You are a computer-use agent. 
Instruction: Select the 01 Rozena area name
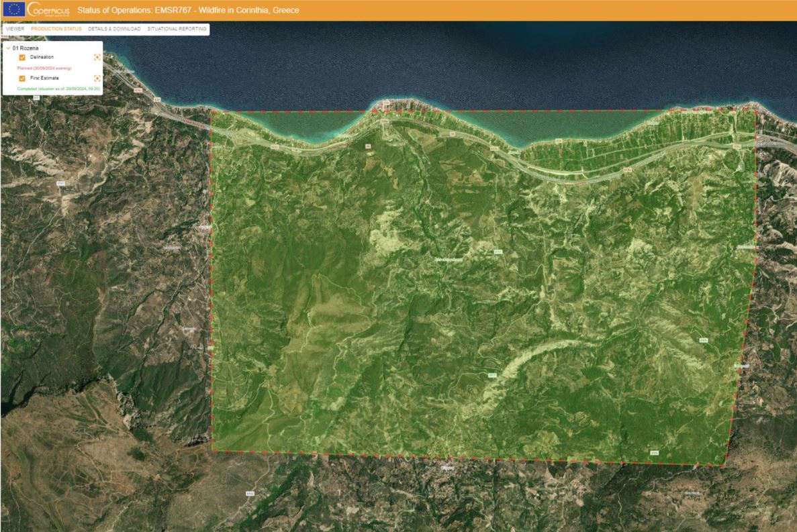26,48
